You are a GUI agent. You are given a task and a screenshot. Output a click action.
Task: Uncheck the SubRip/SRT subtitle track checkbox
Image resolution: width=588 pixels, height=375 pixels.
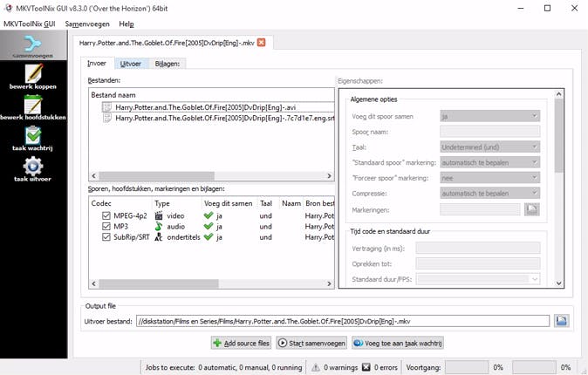point(106,237)
